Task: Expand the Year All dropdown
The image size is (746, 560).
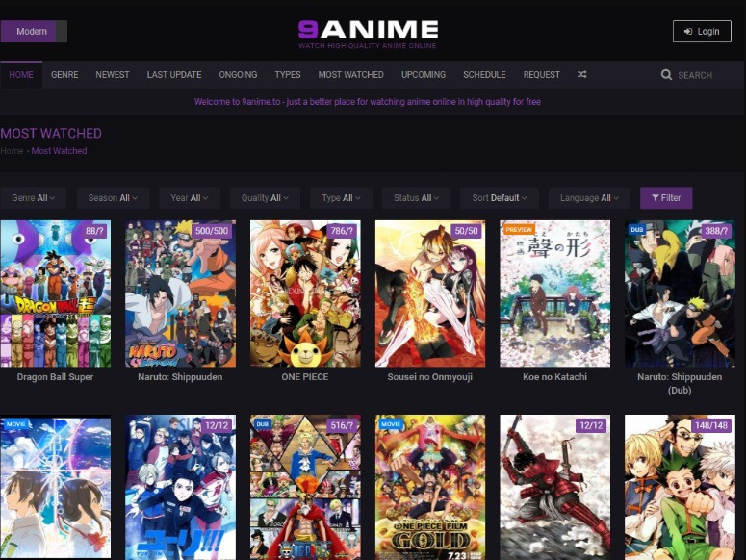Action: [190, 198]
